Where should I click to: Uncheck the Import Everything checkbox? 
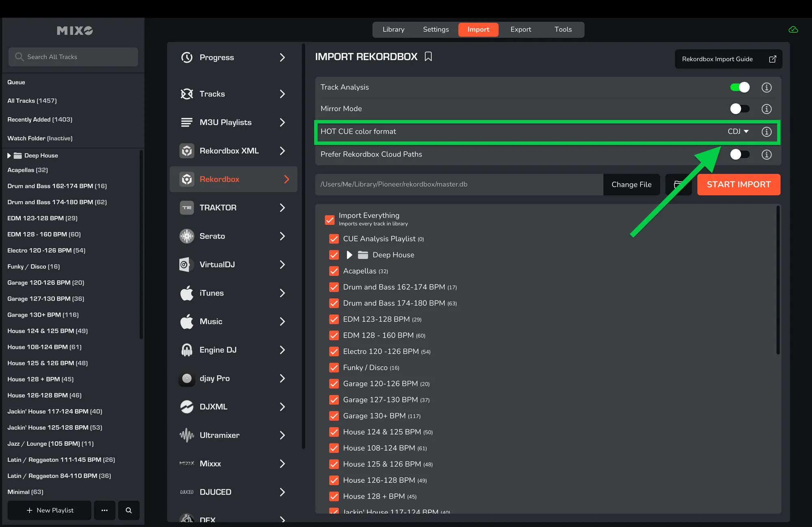(x=330, y=219)
